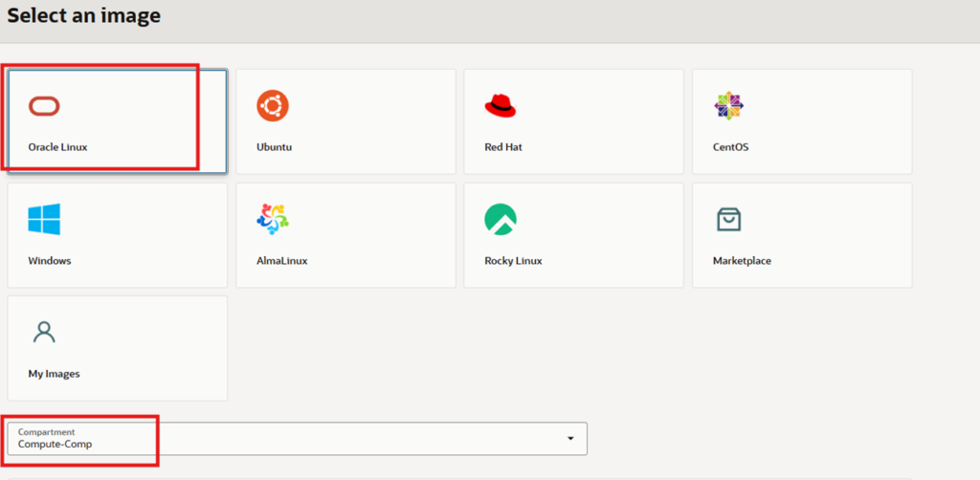The height and width of the screenshot is (480, 980).
Task: Click the AlmaLinux colorful logo
Action: pyautogui.click(x=272, y=219)
